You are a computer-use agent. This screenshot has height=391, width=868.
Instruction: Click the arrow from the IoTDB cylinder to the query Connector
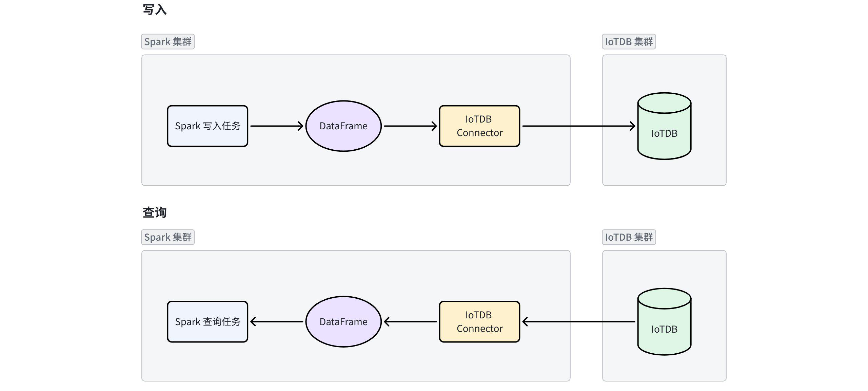click(578, 322)
